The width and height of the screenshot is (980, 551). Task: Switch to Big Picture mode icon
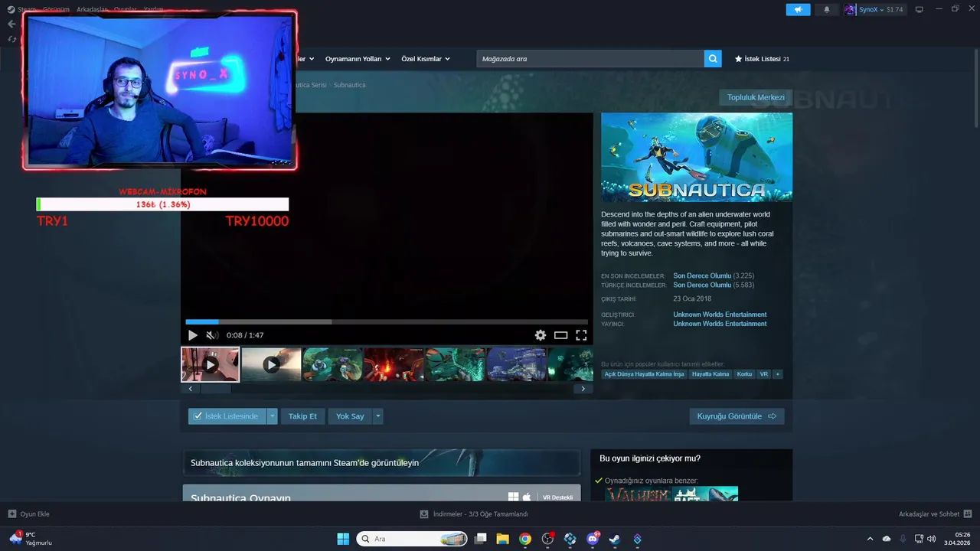point(920,10)
